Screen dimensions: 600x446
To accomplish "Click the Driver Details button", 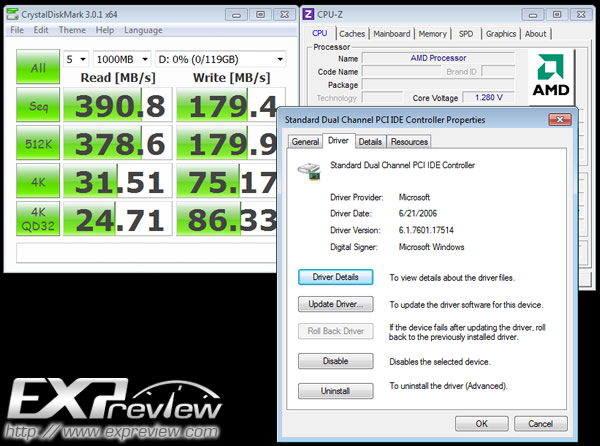I will (336, 277).
